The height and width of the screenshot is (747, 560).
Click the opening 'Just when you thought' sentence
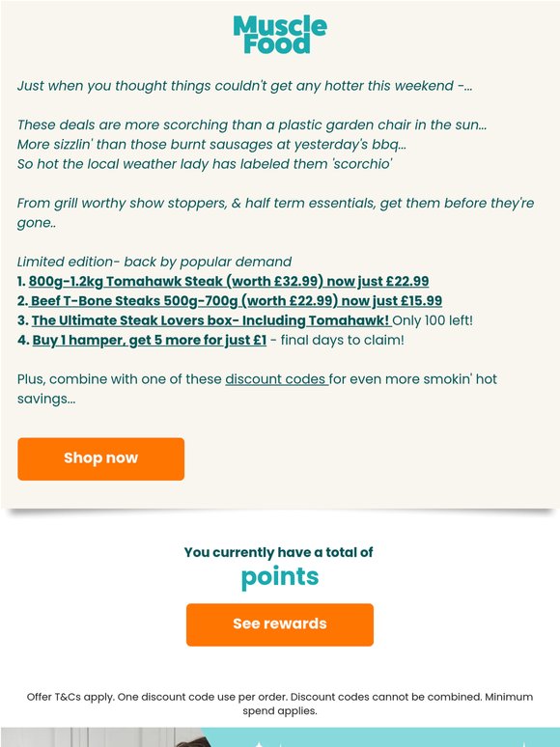click(x=244, y=86)
